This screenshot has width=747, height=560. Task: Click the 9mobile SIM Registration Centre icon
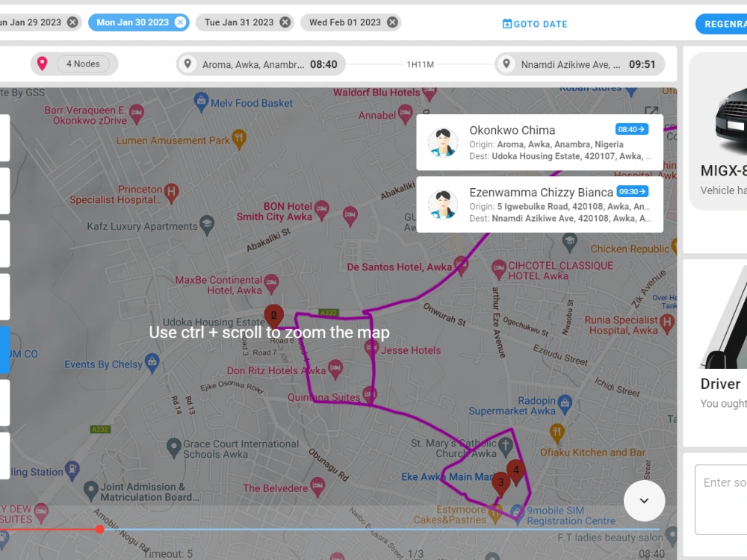[517, 514]
